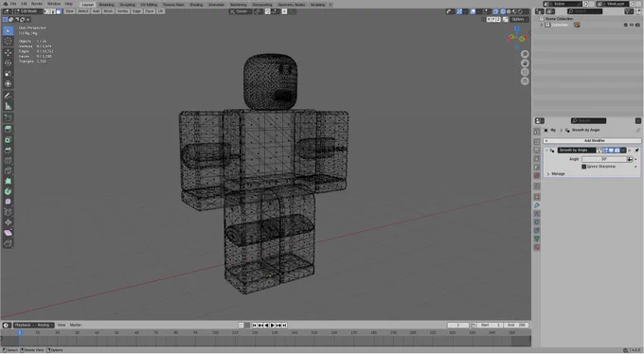
Task: Select the Bevel tool
Action: click(x=8, y=150)
